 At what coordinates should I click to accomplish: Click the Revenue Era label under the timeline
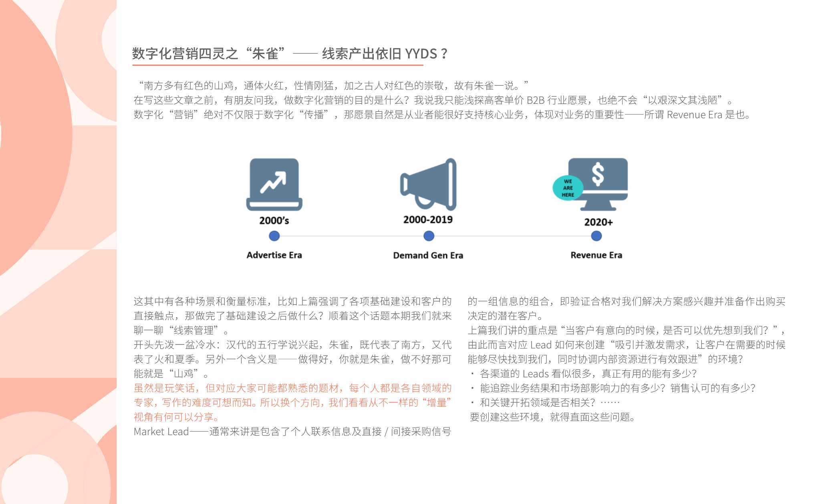596,255
